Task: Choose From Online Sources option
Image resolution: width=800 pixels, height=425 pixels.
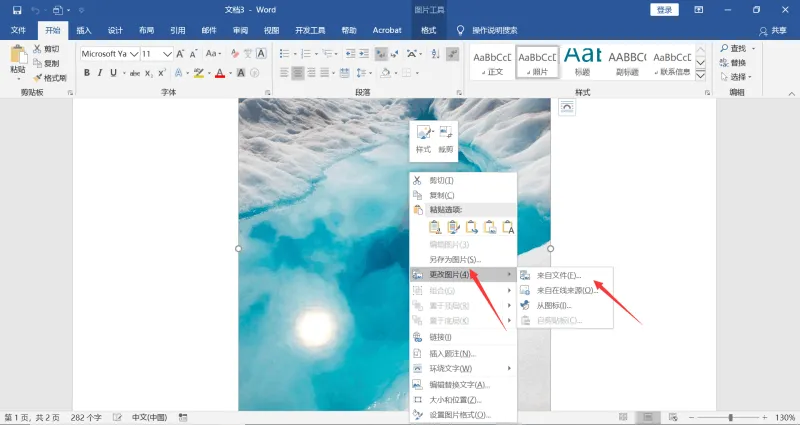Action: [565, 290]
